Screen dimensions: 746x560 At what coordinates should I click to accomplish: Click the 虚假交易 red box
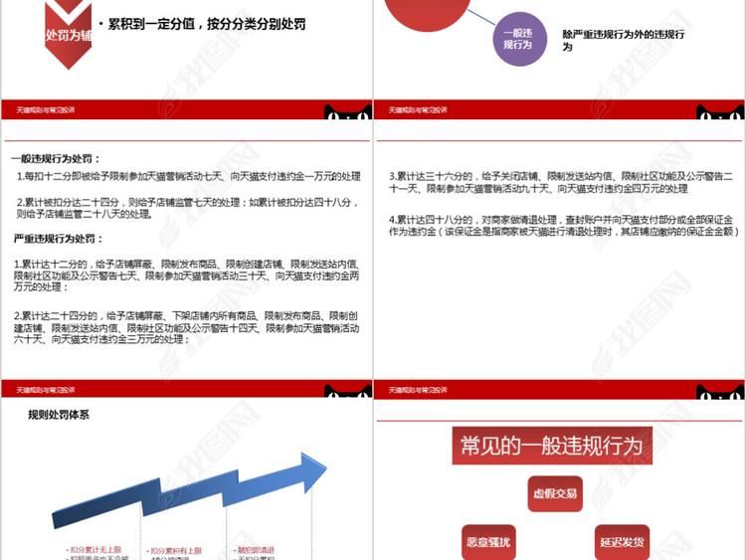pos(554,492)
